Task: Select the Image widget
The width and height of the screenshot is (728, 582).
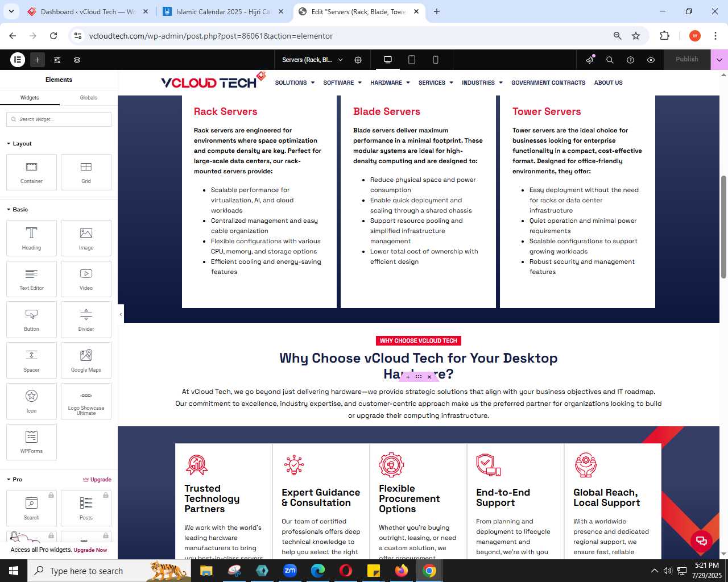Action: pos(86,238)
